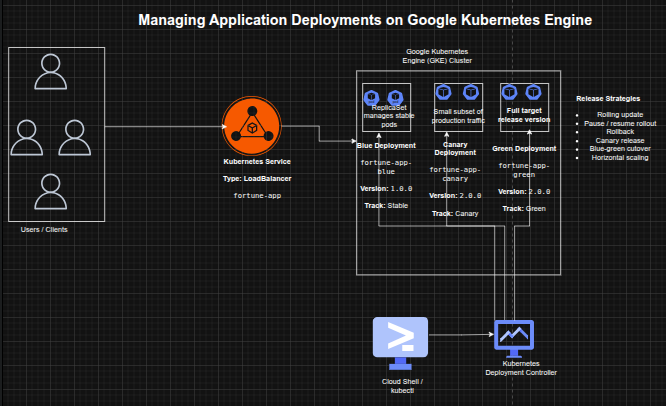Viewport: 666px width, 406px height.
Task: Click the 'Type: LoadBalancer' text
Action: click(x=257, y=178)
